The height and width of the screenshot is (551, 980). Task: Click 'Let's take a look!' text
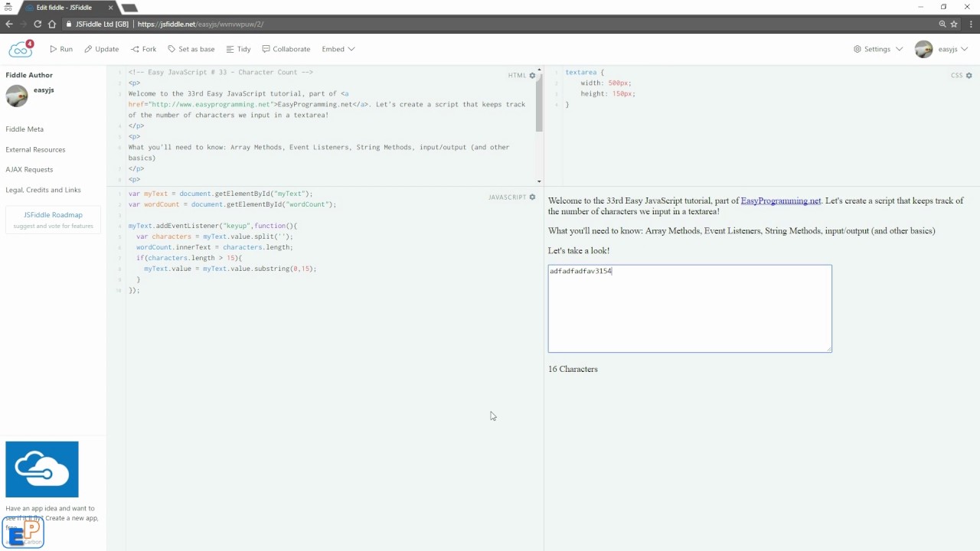click(x=579, y=250)
